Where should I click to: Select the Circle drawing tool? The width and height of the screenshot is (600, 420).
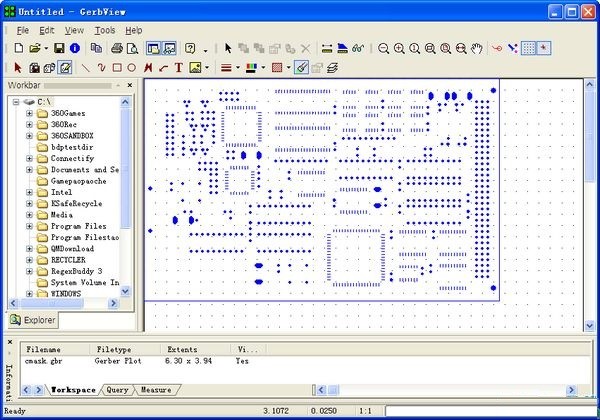[132, 68]
